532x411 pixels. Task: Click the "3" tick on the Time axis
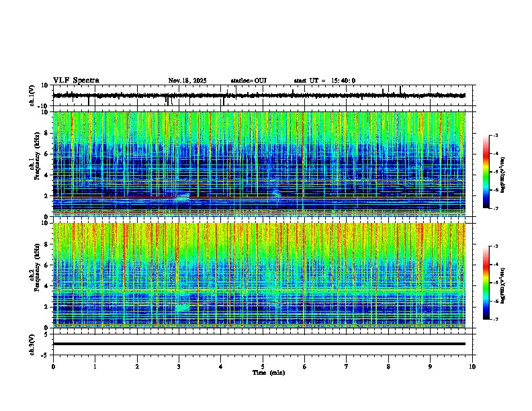click(179, 367)
